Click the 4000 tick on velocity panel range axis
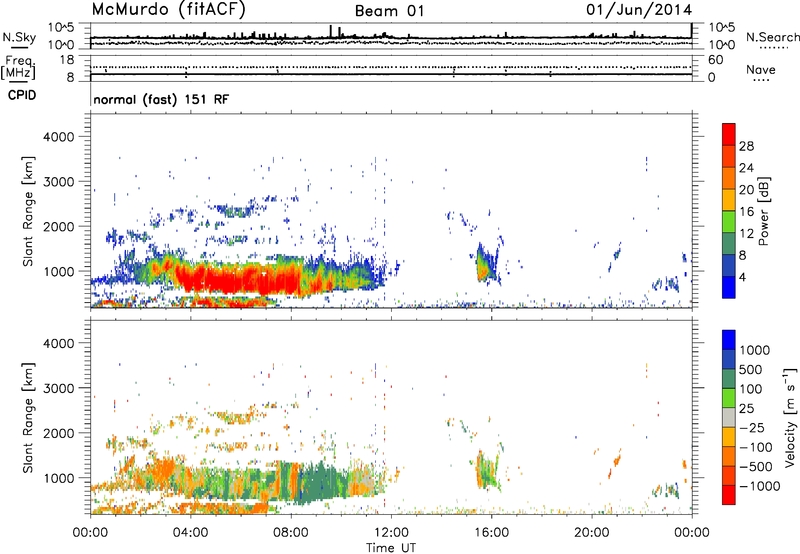 58,343
